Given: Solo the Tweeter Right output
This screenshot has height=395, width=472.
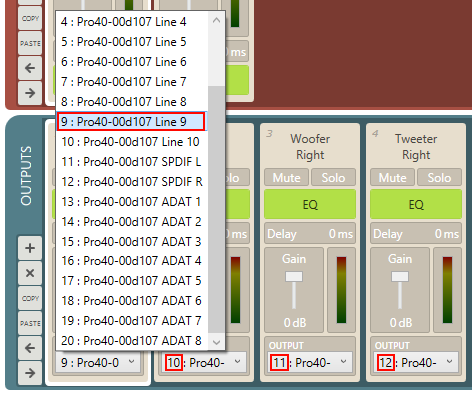Looking at the screenshot, I should [439, 178].
